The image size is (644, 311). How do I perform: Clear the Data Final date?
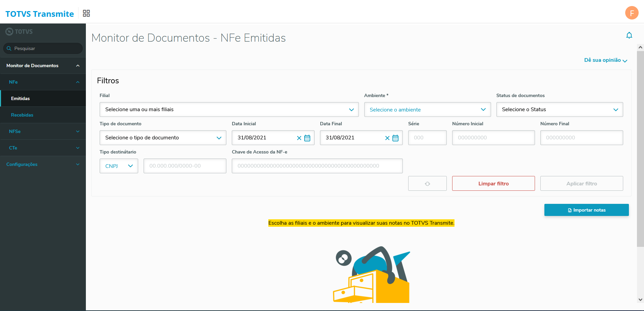click(x=387, y=138)
